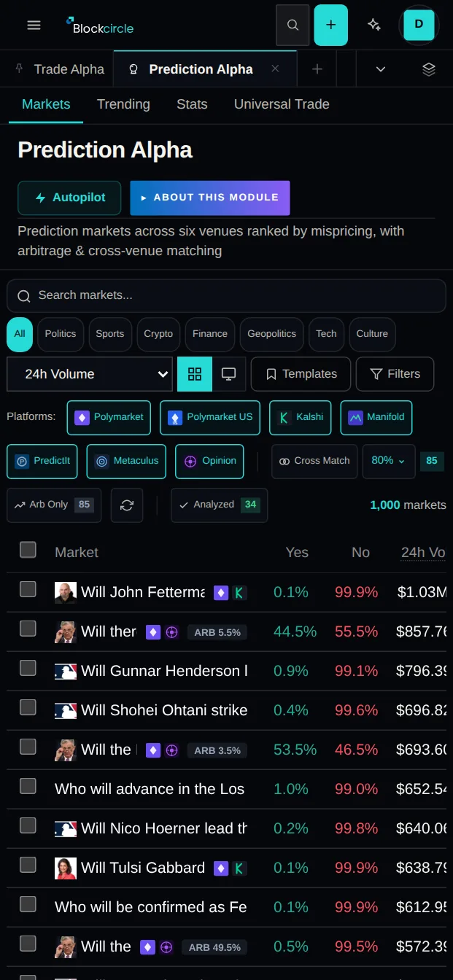
Task: Click Tulsi Gabbard market thumbnail
Action: pos(66,868)
